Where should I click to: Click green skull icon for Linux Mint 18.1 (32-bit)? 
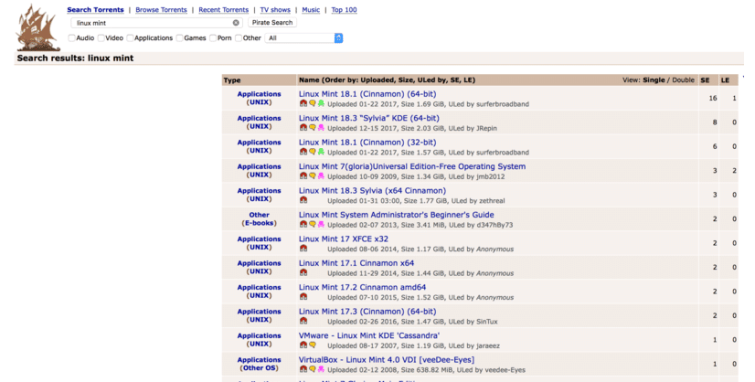tap(321, 152)
